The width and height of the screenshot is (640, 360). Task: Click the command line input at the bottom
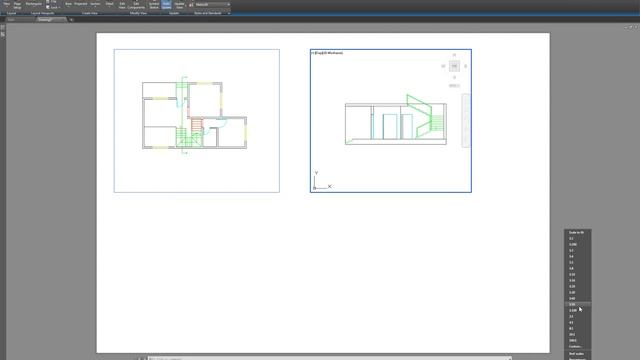(330, 358)
